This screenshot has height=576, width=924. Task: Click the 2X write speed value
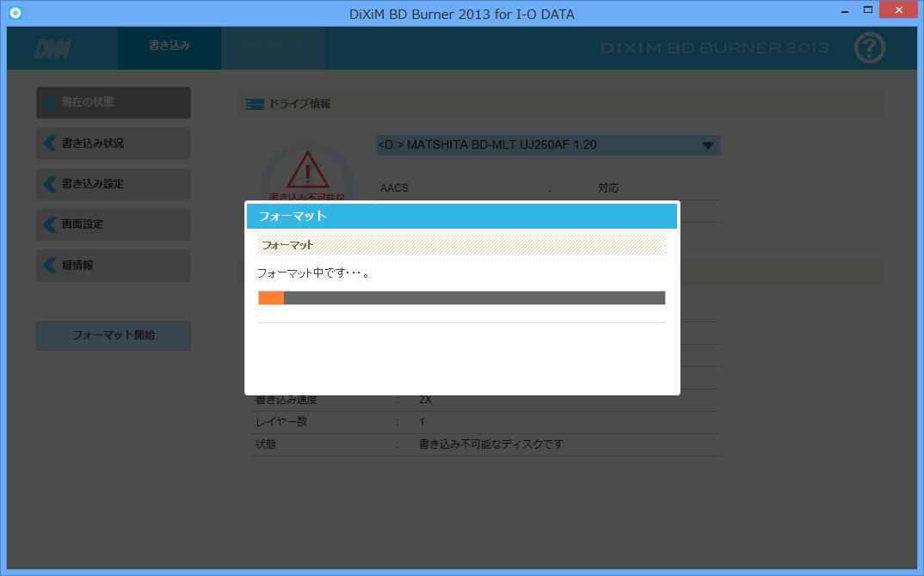pos(425,400)
